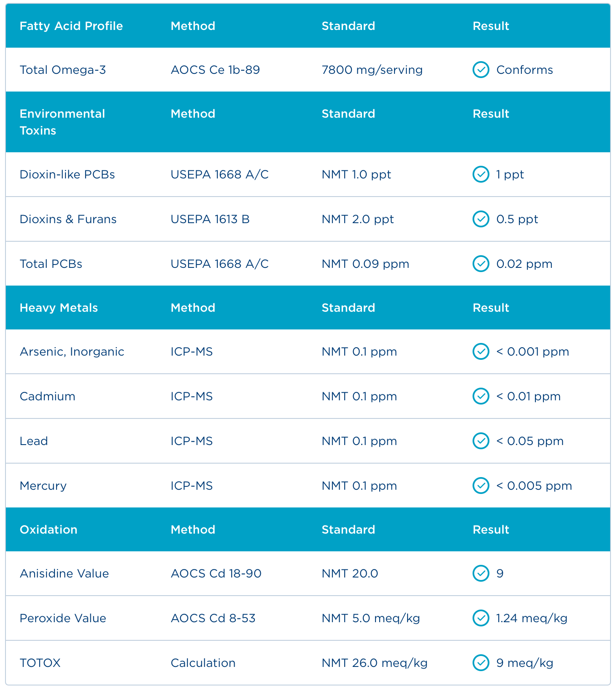Click the Fatty Acid Profile header
Screen dimensions: 616x688
(x=71, y=26)
